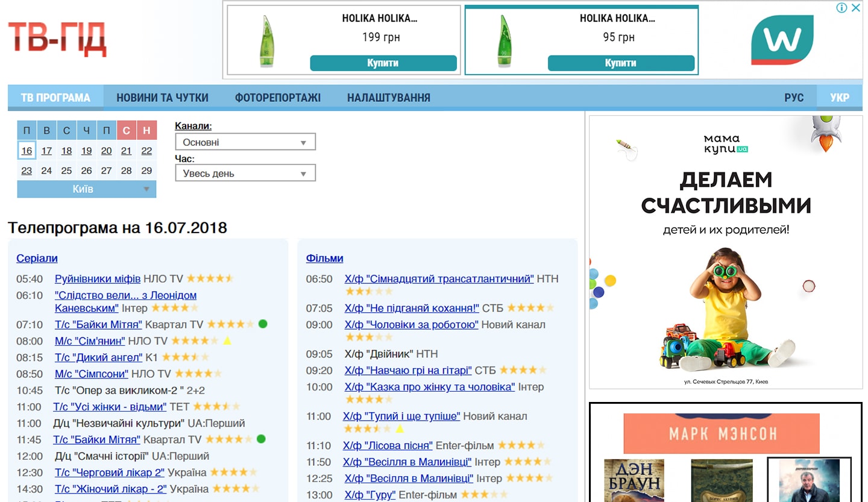This screenshot has height=502, width=868.
Task: Click the yellow triangle beside М/с Сім'янин
Action: (227, 340)
